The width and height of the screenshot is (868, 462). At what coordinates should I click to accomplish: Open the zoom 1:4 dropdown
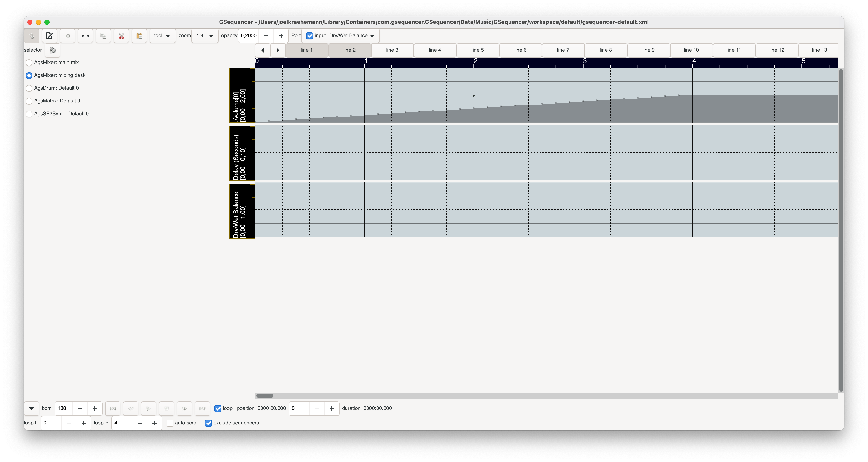click(205, 36)
